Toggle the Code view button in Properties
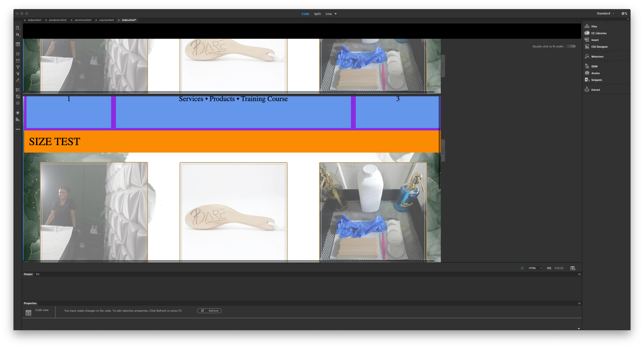Viewport: 644px width, 348px height. tap(28, 313)
